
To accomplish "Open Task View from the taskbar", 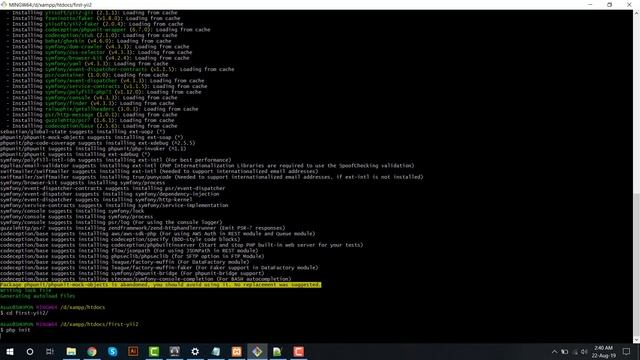I will [50, 351].
